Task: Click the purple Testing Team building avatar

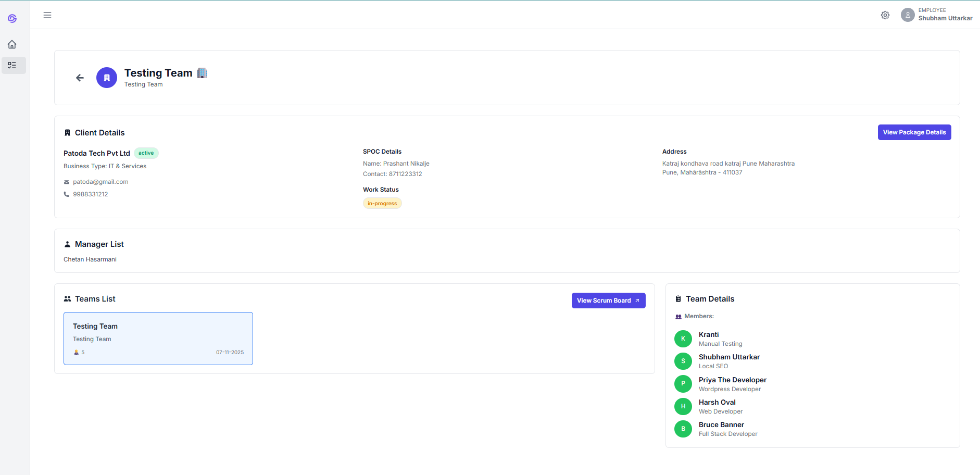Action: [x=107, y=78]
